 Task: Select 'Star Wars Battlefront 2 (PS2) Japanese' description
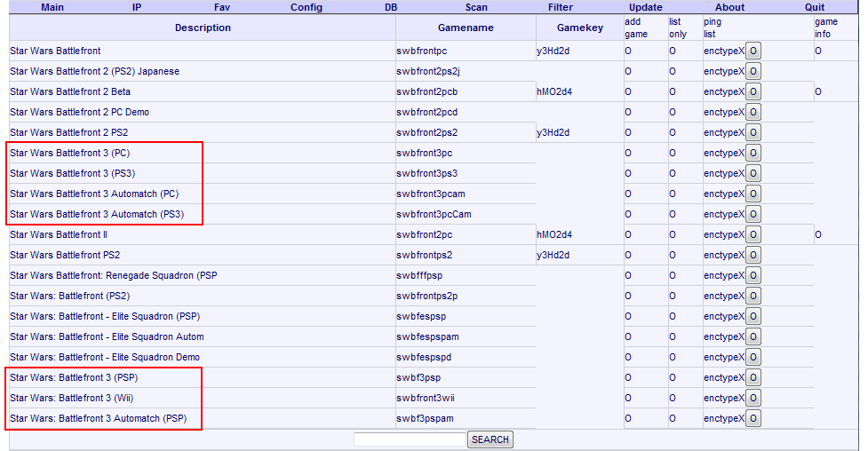(x=95, y=71)
